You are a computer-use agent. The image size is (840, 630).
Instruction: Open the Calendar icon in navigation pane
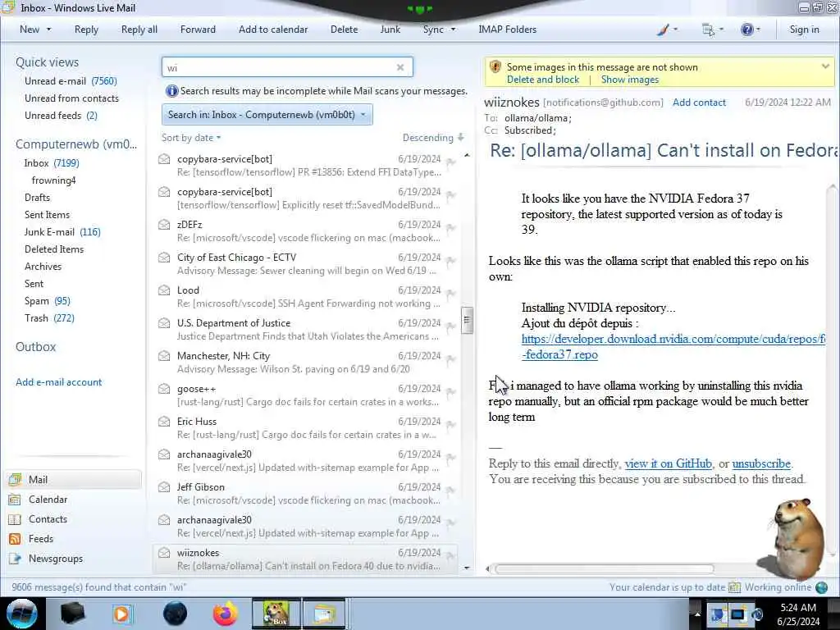click(15, 500)
